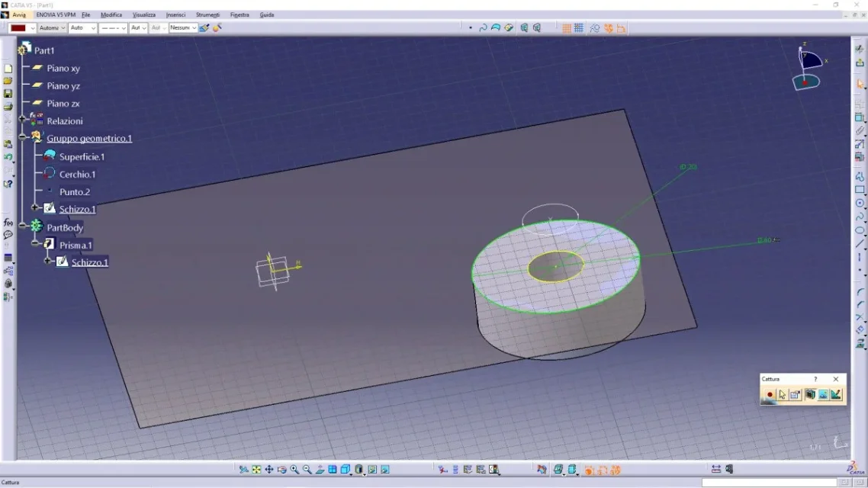
Task: Open the Strumenti menu
Action: tap(207, 14)
